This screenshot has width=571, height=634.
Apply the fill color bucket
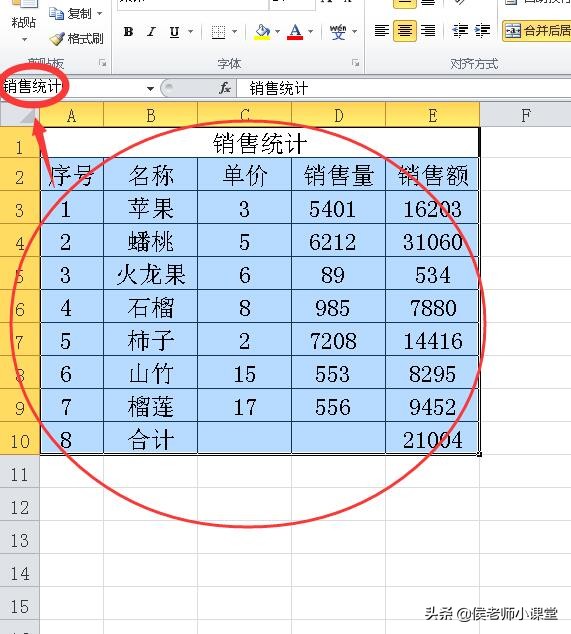262,32
